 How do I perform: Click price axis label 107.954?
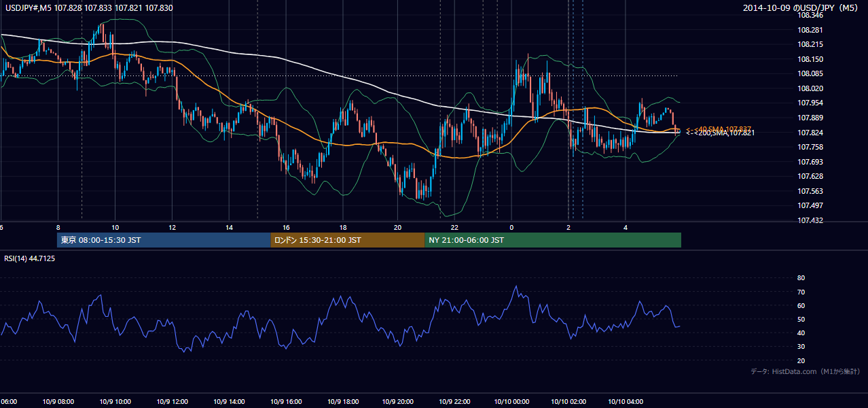point(810,103)
